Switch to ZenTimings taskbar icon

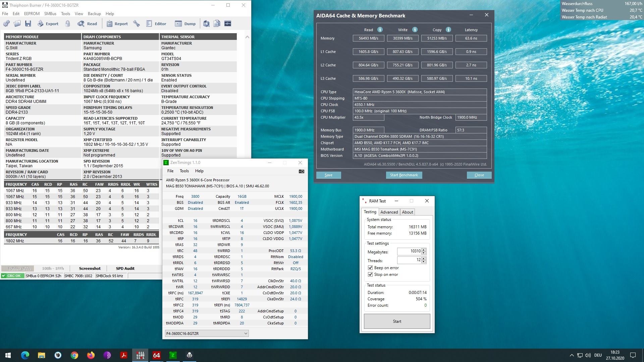(x=173, y=355)
